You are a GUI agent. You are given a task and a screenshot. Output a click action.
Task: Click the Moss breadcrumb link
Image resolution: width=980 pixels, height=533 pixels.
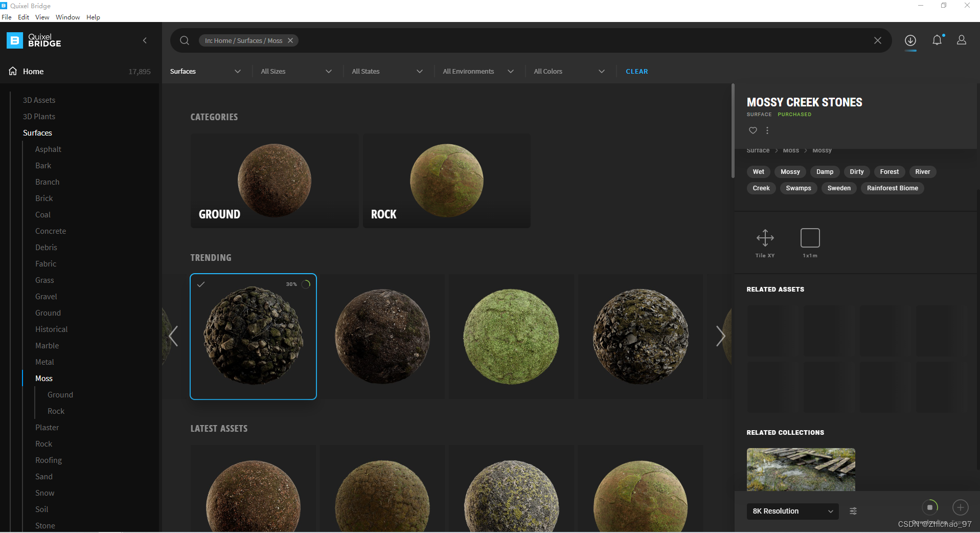[791, 150]
